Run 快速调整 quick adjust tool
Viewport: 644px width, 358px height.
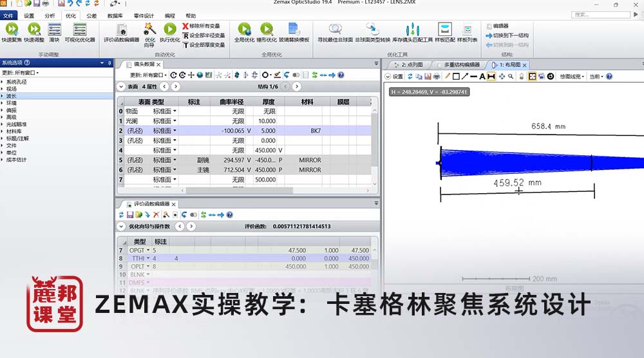click(x=33, y=32)
